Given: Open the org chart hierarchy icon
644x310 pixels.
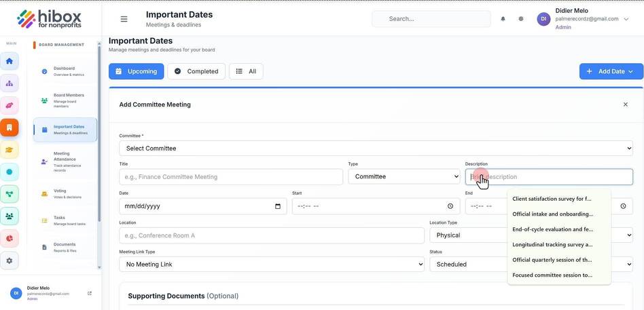Looking at the screenshot, I should pyautogui.click(x=10, y=83).
